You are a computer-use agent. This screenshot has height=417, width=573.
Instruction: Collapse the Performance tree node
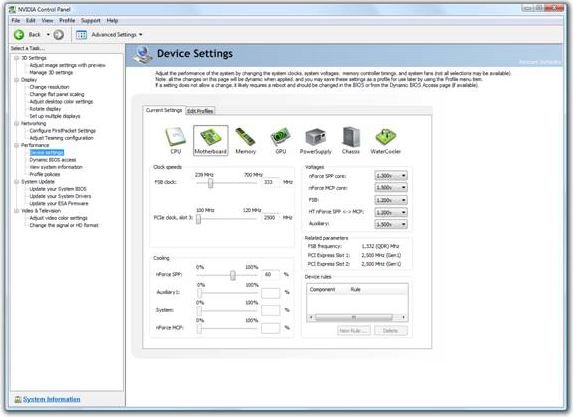tap(16, 145)
